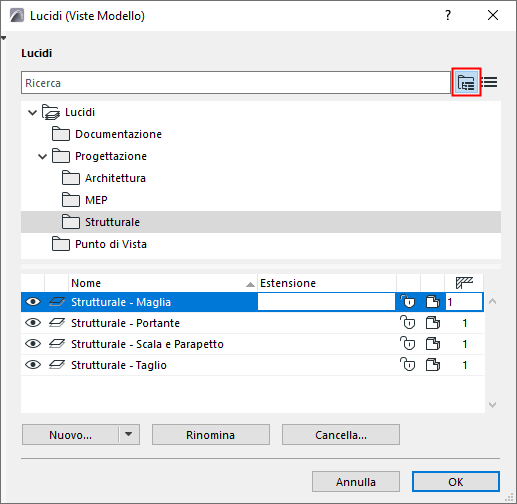The height and width of the screenshot is (504, 517).
Task: Click the Nuovo... button
Action: click(70, 435)
